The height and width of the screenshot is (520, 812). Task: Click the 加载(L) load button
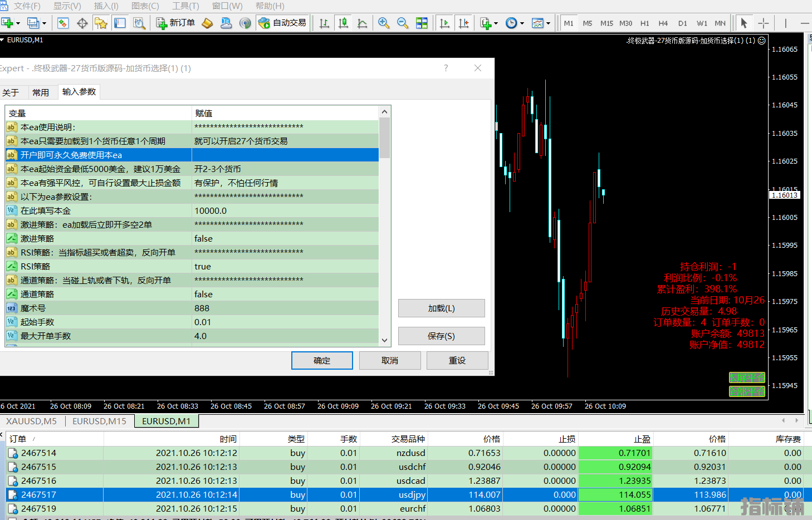click(442, 308)
